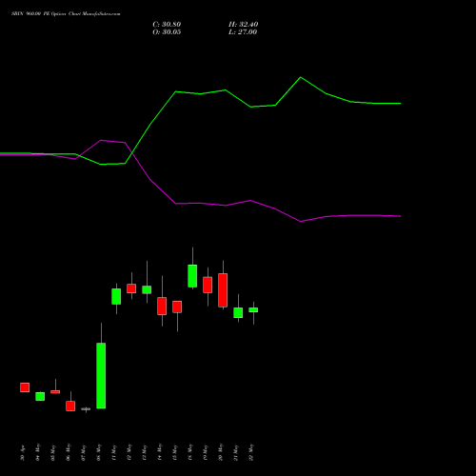This screenshot has height=476, width=476.
Task: Click the 11 May date label
Action: (x=113, y=452)
